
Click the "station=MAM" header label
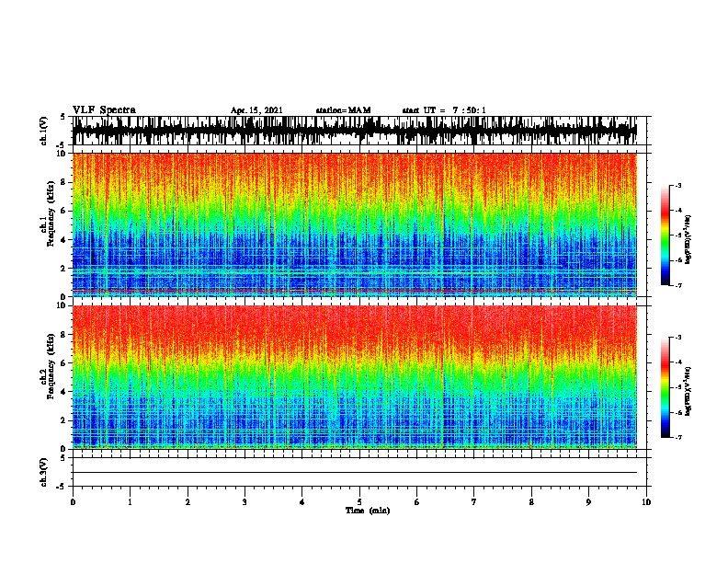(x=343, y=110)
